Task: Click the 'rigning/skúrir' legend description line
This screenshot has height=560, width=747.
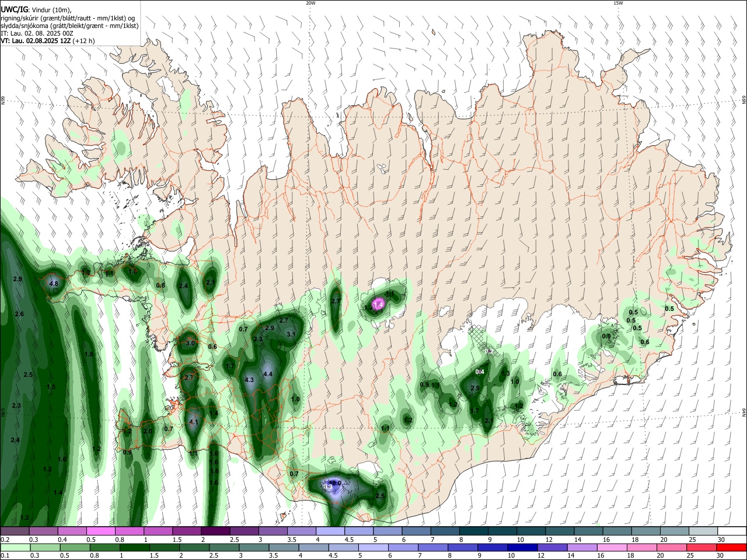Action: point(68,18)
